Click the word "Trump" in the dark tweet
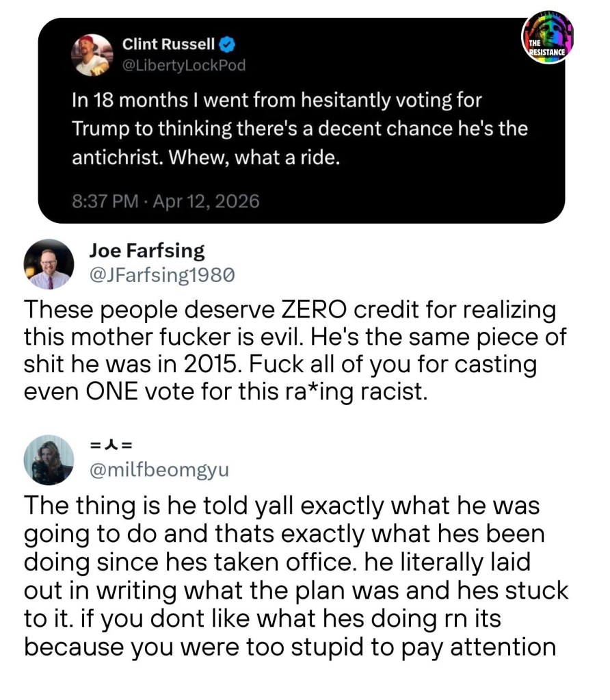 pos(97,129)
